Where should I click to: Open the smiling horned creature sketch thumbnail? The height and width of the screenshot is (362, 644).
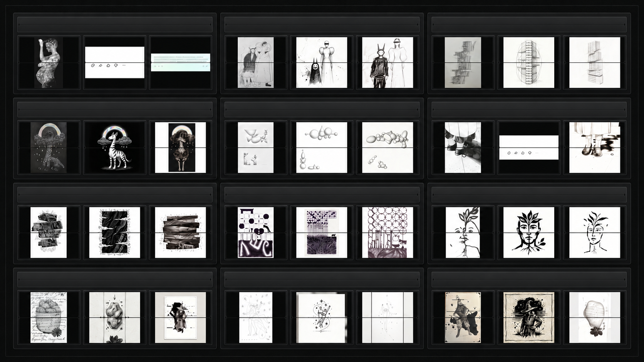[x=322, y=63]
